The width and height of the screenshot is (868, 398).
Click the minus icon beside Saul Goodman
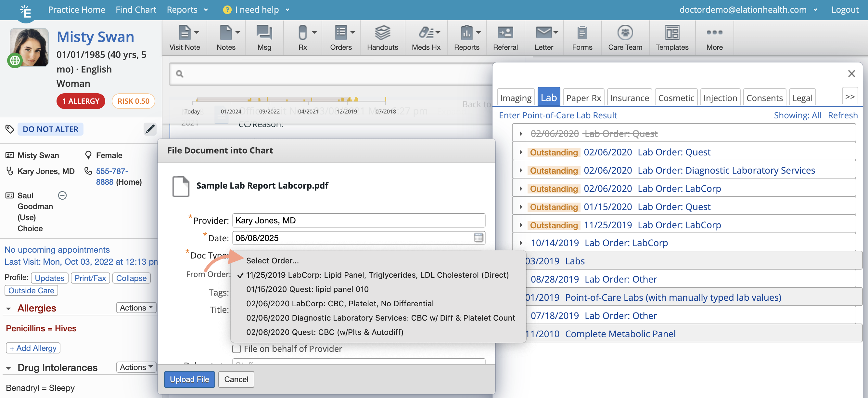pos(62,195)
